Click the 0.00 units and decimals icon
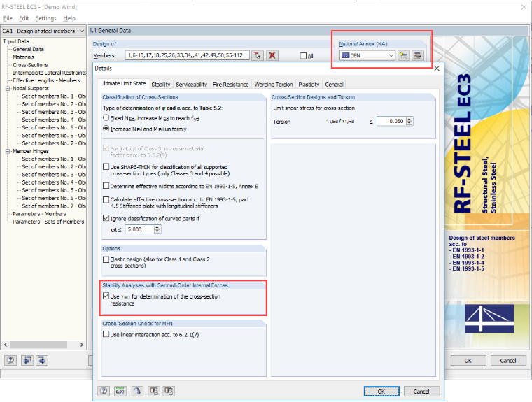Viewport: 532px width, 402px height. click(120, 391)
